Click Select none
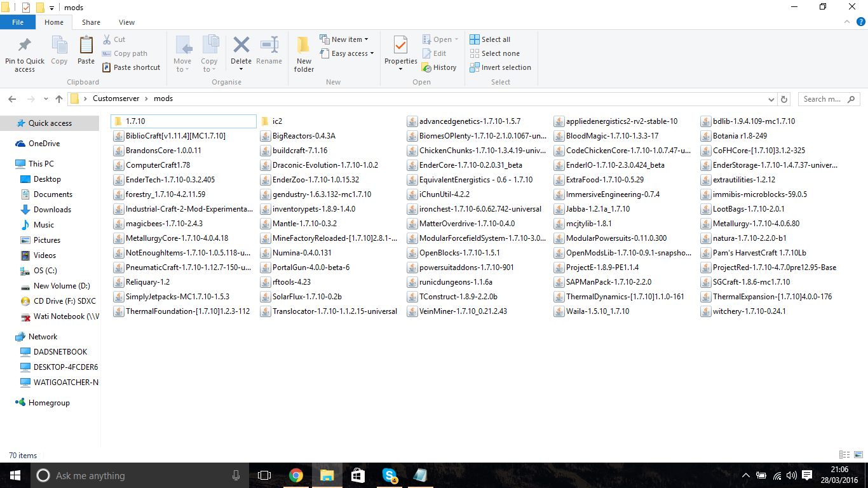Image resolution: width=868 pixels, height=488 pixels. pos(494,53)
